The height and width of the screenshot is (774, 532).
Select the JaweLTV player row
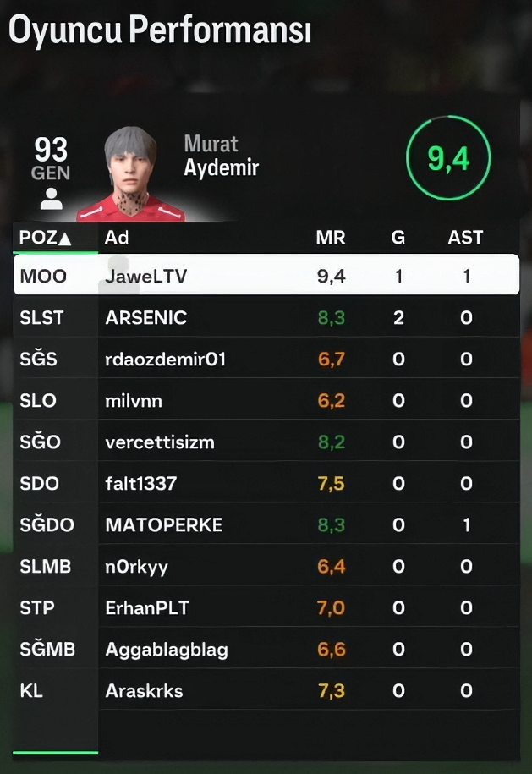tap(266, 275)
